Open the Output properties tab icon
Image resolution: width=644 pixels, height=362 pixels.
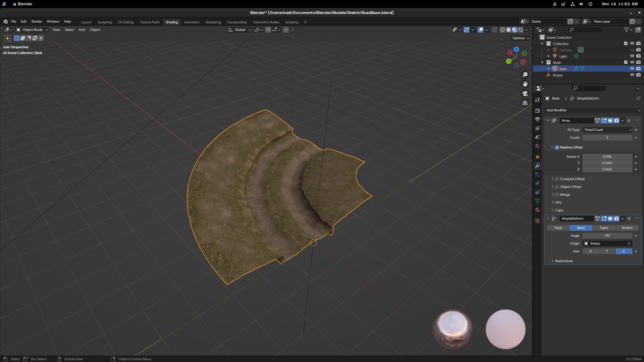(x=537, y=119)
